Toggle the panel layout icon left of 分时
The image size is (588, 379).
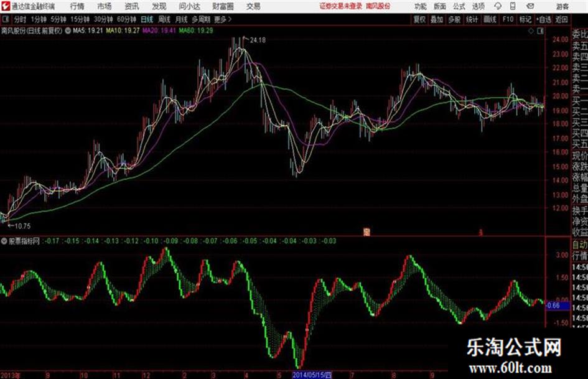point(5,19)
